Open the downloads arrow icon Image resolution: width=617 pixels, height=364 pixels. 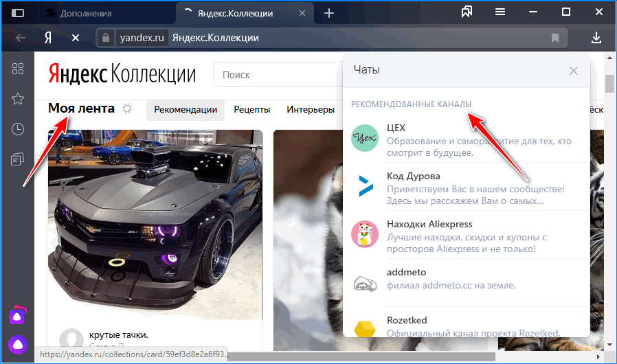(596, 38)
